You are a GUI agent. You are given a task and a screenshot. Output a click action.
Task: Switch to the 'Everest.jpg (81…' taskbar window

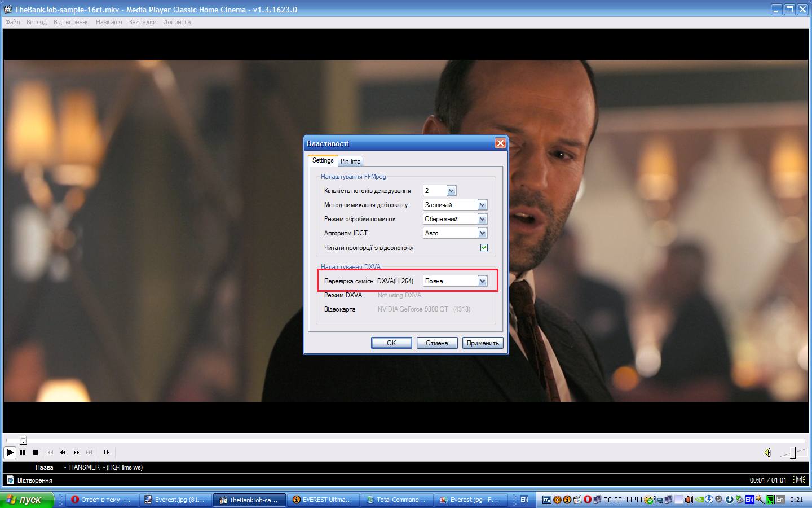[x=175, y=500]
